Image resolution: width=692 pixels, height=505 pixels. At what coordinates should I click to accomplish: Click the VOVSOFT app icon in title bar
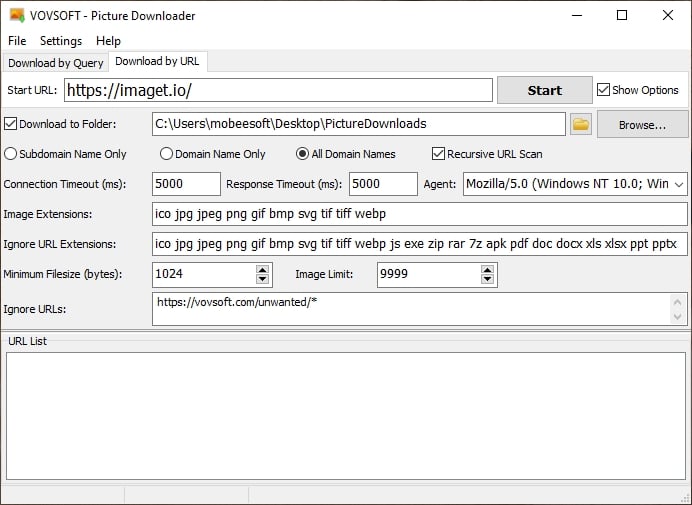17,15
